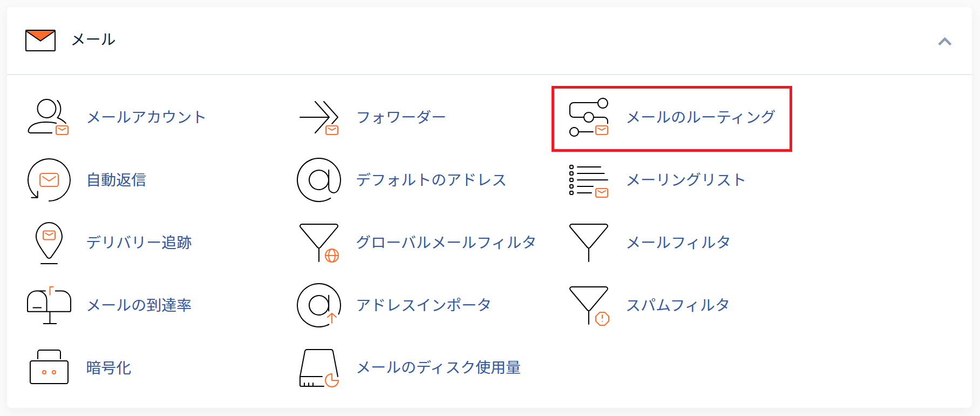Select the 自動返信 text link
The height and width of the screenshot is (416, 980).
[x=116, y=180]
